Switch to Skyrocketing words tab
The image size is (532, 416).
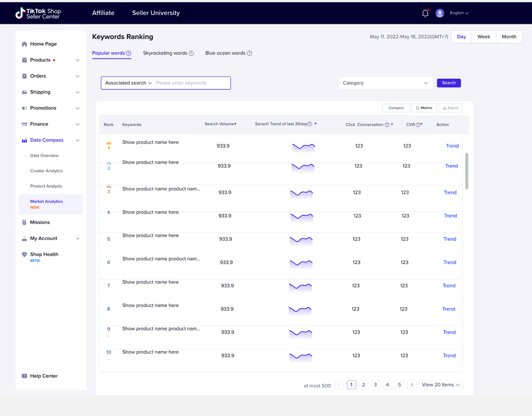coord(165,53)
